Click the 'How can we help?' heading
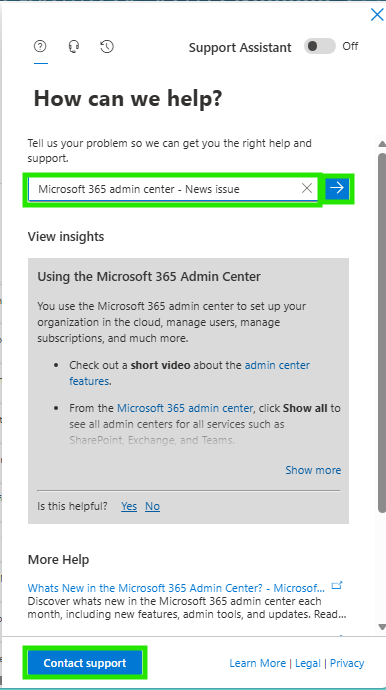 point(128,99)
